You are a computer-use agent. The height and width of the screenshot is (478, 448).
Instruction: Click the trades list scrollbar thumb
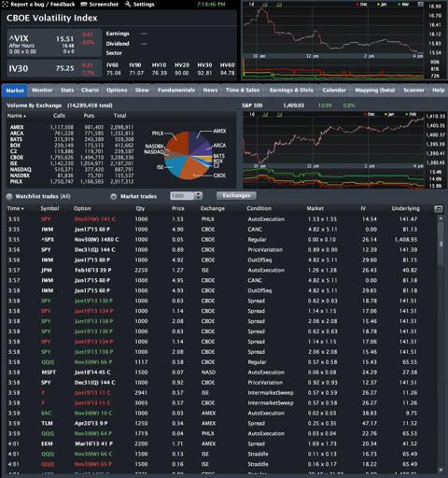coord(441,245)
